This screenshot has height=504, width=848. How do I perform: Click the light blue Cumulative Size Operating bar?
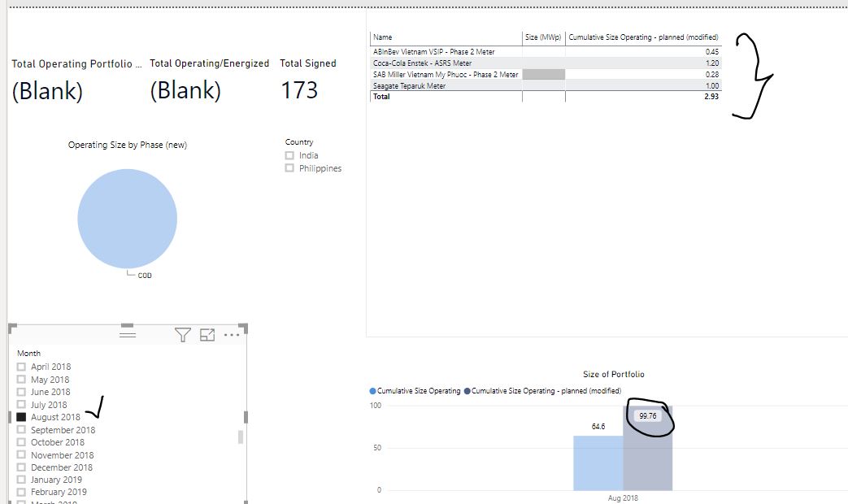coord(598,463)
